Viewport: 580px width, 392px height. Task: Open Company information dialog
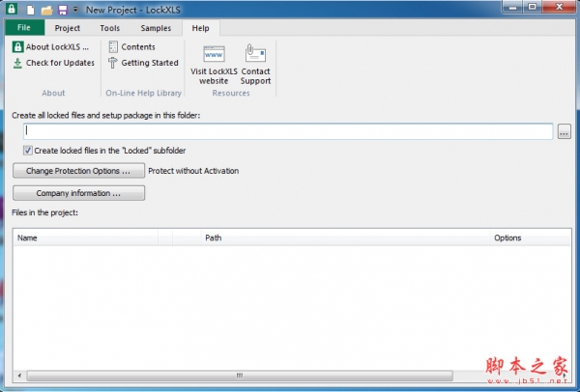(x=79, y=193)
